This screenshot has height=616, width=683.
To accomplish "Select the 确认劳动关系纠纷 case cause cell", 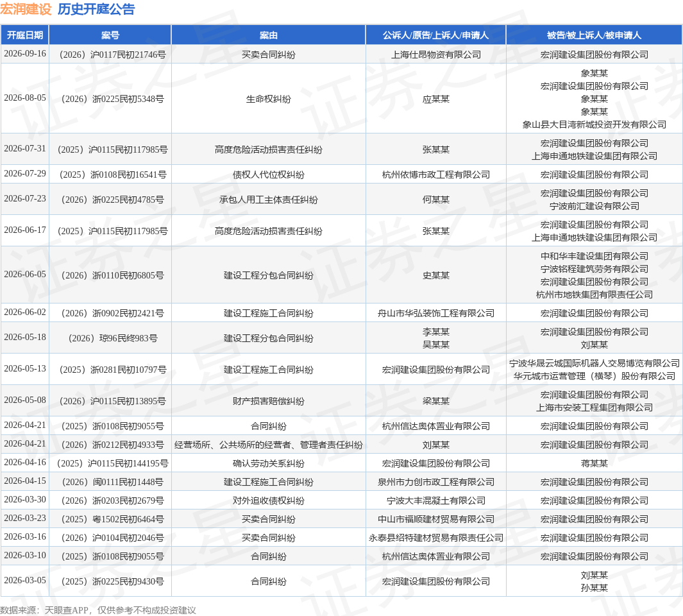I will (x=268, y=463).
